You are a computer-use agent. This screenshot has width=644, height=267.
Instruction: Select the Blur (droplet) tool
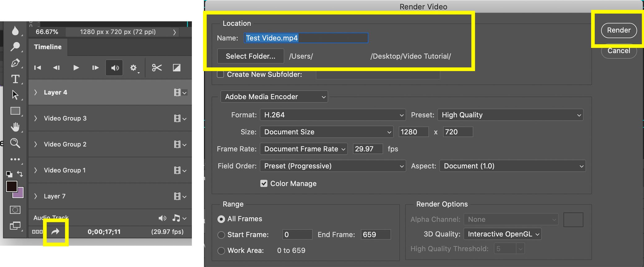tap(15, 31)
